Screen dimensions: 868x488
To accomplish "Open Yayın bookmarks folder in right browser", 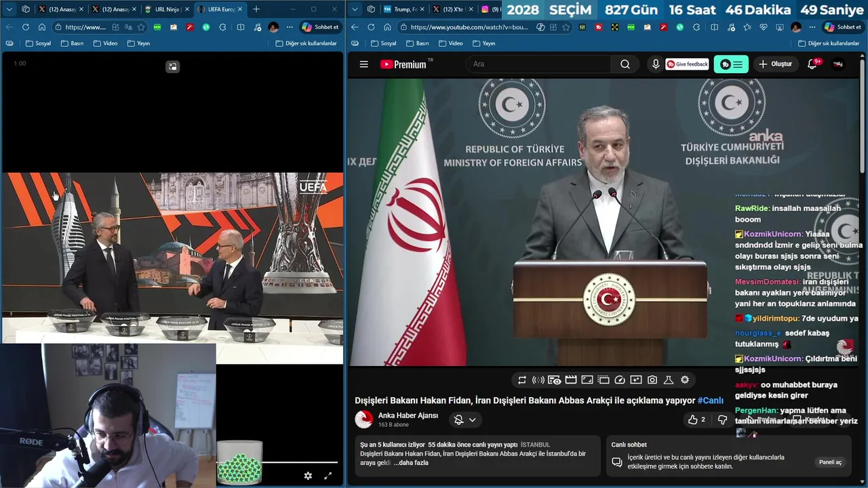I will pos(484,43).
